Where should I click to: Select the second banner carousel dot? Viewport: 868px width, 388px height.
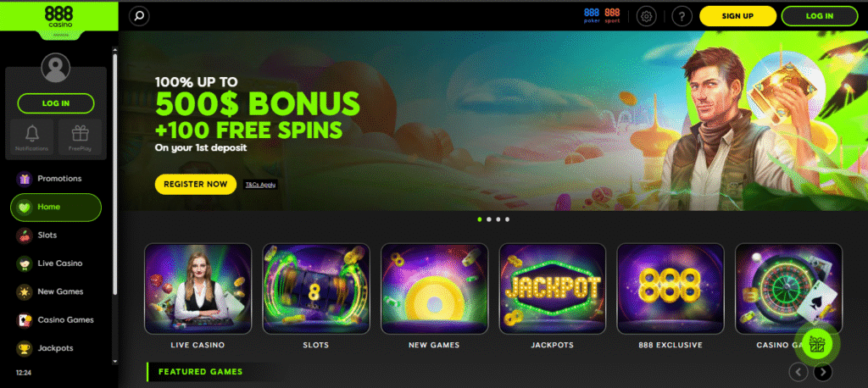(489, 219)
